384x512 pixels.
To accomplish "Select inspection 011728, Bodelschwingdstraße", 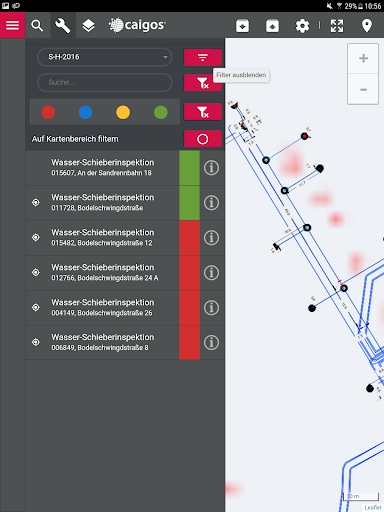I will click(x=103, y=203).
